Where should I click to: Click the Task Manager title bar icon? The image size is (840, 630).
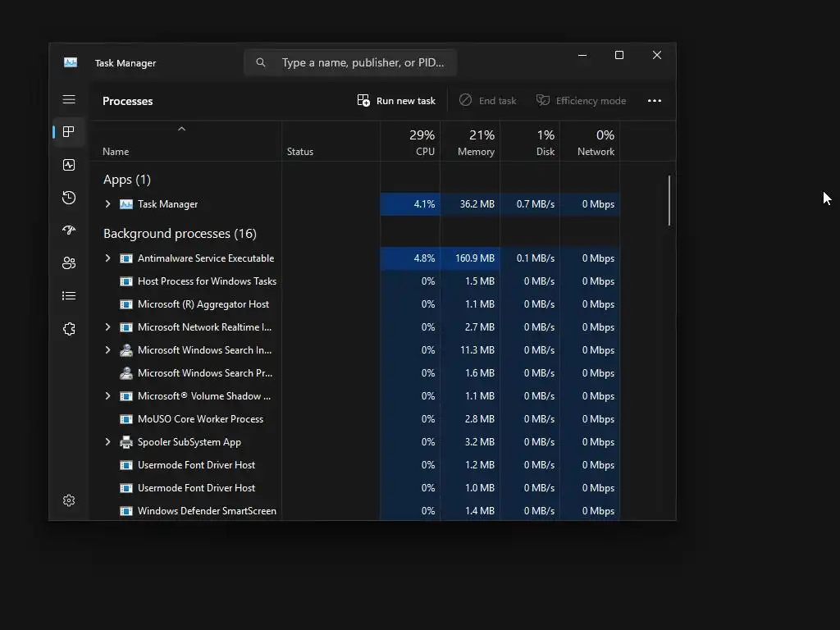point(71,62)
